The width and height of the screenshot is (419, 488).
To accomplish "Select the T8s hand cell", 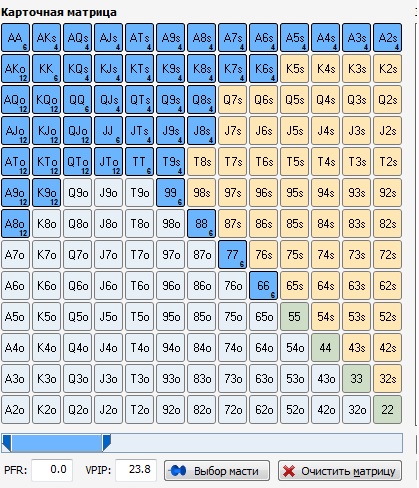I will 201,162.
